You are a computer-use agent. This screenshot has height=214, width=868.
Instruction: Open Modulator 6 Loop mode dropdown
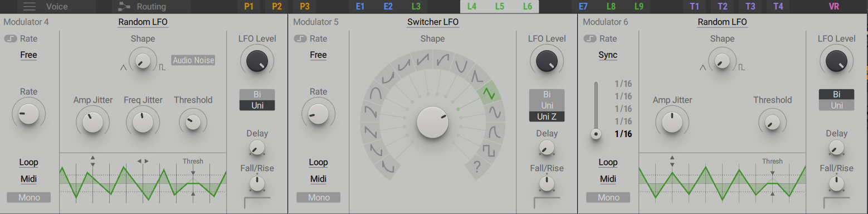608,163
